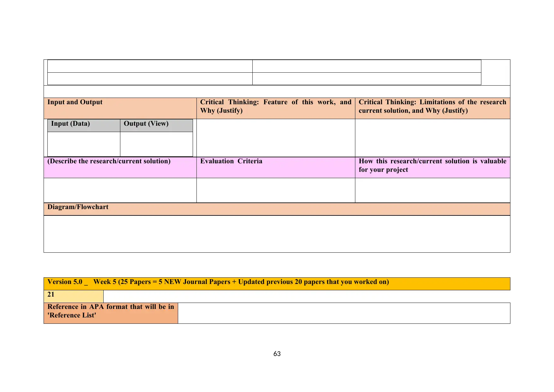Image resolution: width=554 pixels, height=392 pixels.
Task: Click the empty cell under Input (Data)
Action: (84, 144)
